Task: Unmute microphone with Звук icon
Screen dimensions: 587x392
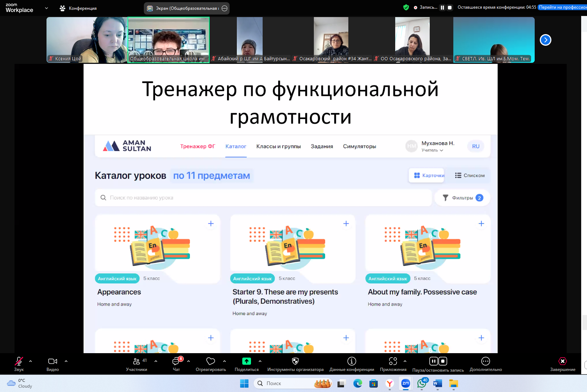Action: coord(19,362)
